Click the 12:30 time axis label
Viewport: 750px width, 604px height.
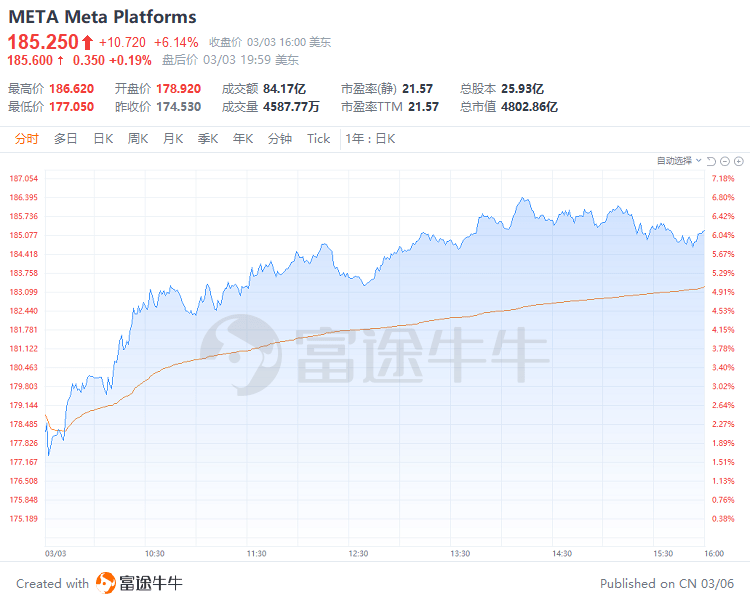[358, 553]
